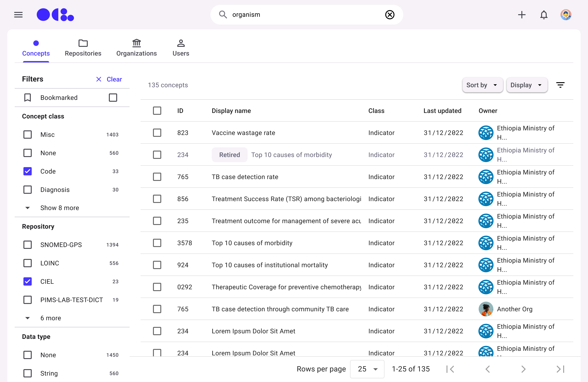The image size is (588, 382).
Task: Switch to the Repositories tab
Action: 83,48
